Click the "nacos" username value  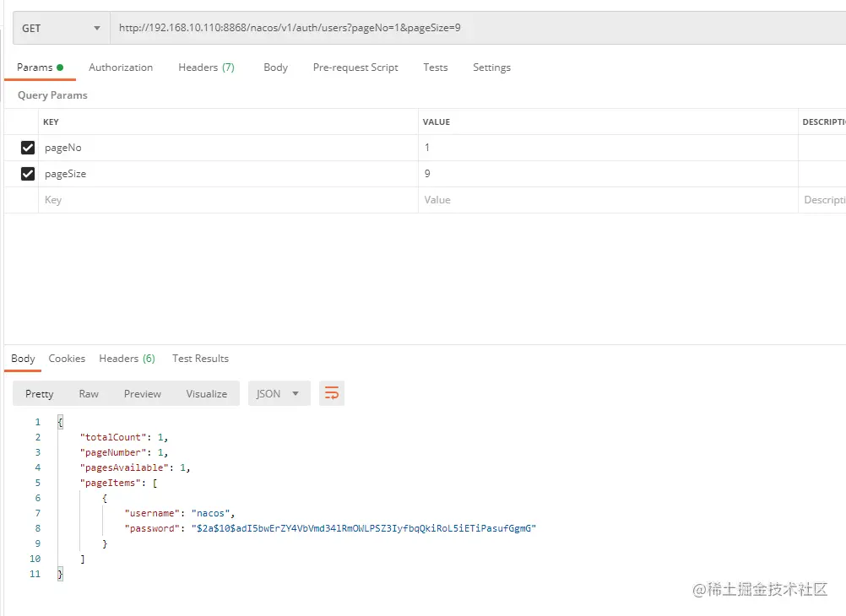point(210,514)
